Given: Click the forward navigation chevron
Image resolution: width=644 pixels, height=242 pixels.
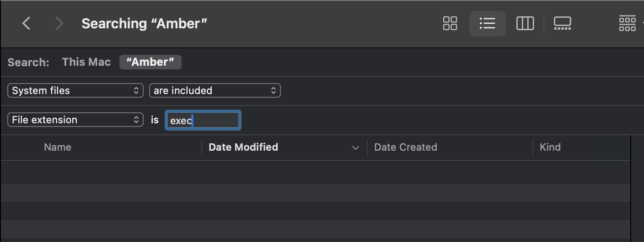Looking at the screenshot, I should pyautogui.click(x=59, y=23).
